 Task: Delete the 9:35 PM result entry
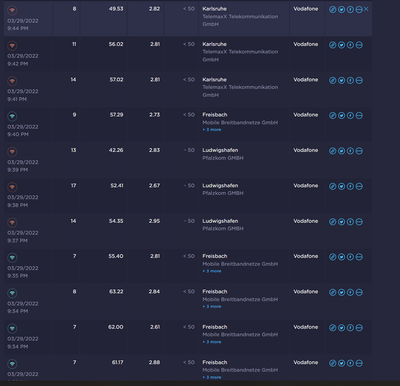click(359, 257)
